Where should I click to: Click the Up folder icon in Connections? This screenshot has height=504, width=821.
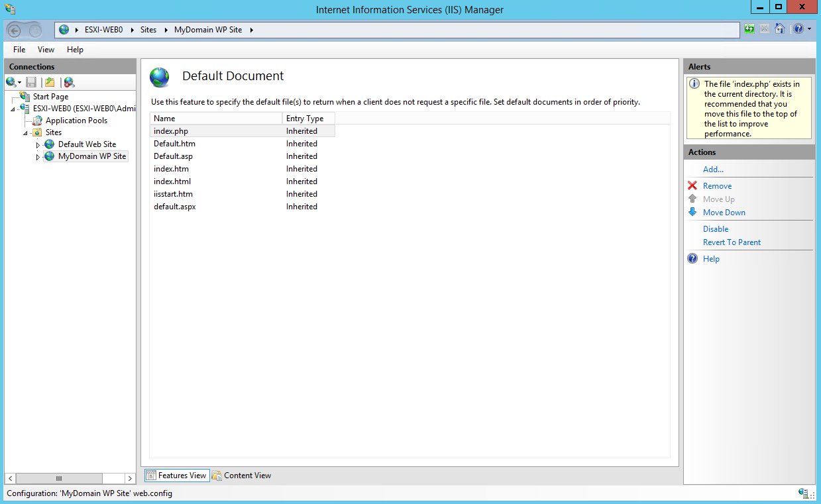[49, 82]
